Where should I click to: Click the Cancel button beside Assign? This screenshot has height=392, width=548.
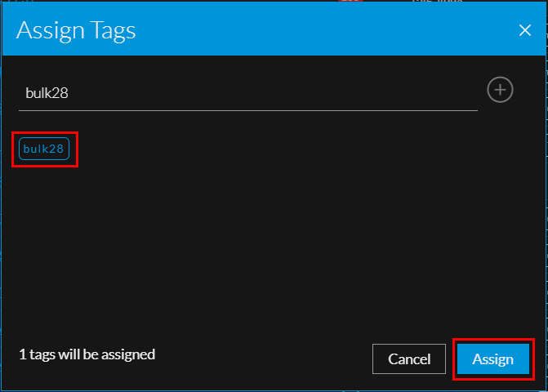408,359
